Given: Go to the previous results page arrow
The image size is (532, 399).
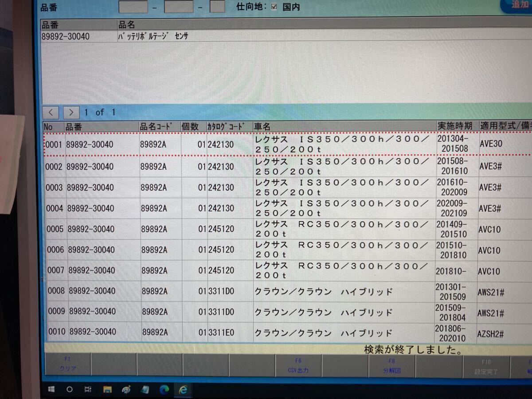Looking at the screenshot, I should pos(51,112).
